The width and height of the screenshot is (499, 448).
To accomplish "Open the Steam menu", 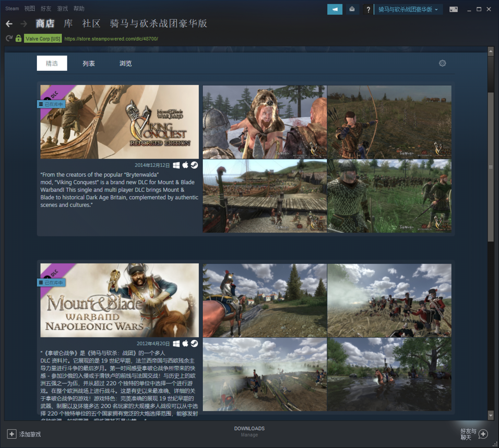I will pyautogui.click(x=12, y=9).
